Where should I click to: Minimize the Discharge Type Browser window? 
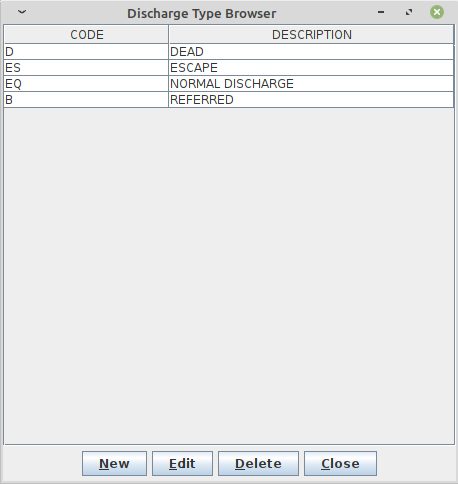coord(381,12)
